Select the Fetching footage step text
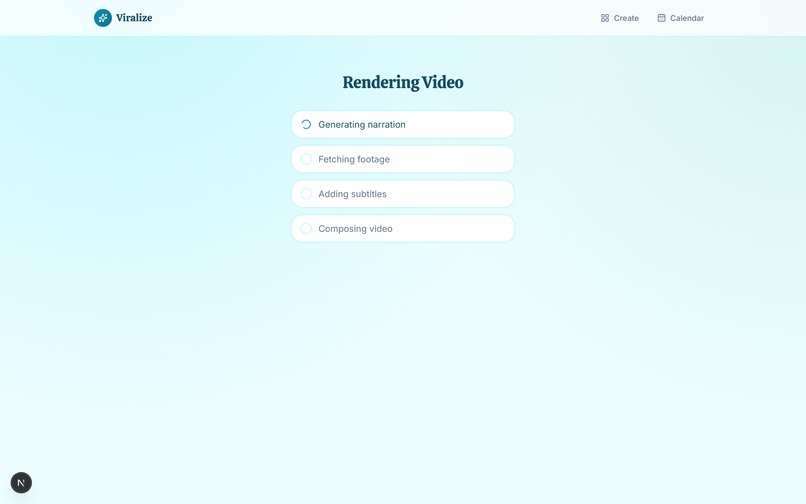Screen dimensions: 806x504 click(354, 159)
